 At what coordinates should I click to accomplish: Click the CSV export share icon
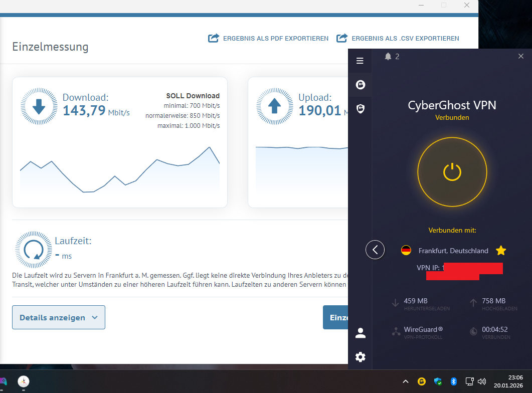pos(342,38)
